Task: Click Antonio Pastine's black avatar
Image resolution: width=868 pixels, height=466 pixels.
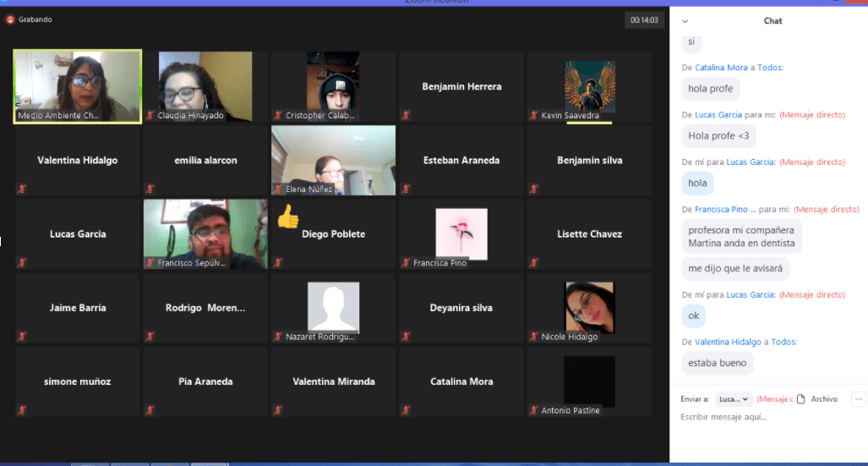Action: click(x=590, y=381)
